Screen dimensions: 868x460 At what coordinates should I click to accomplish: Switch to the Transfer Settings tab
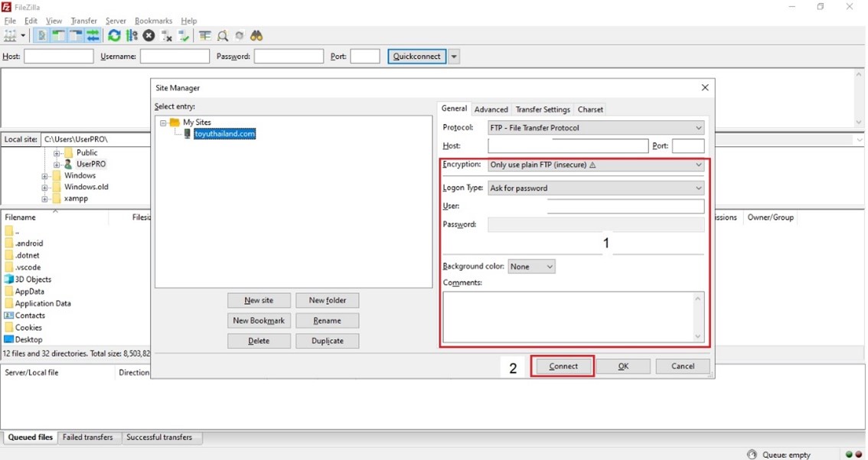coord(543,109)
